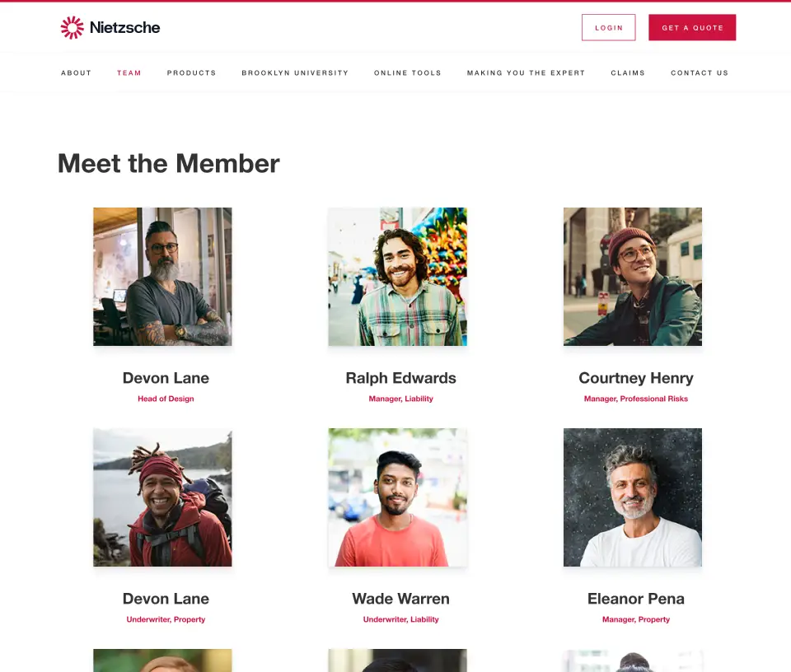Select the name link Ralph Edwards
The height and width of the screenshot is (672, 791).
pos(400,378)
